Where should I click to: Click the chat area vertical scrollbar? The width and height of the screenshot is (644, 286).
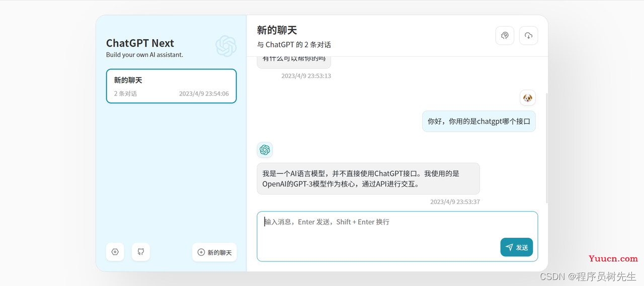(546, 148)
